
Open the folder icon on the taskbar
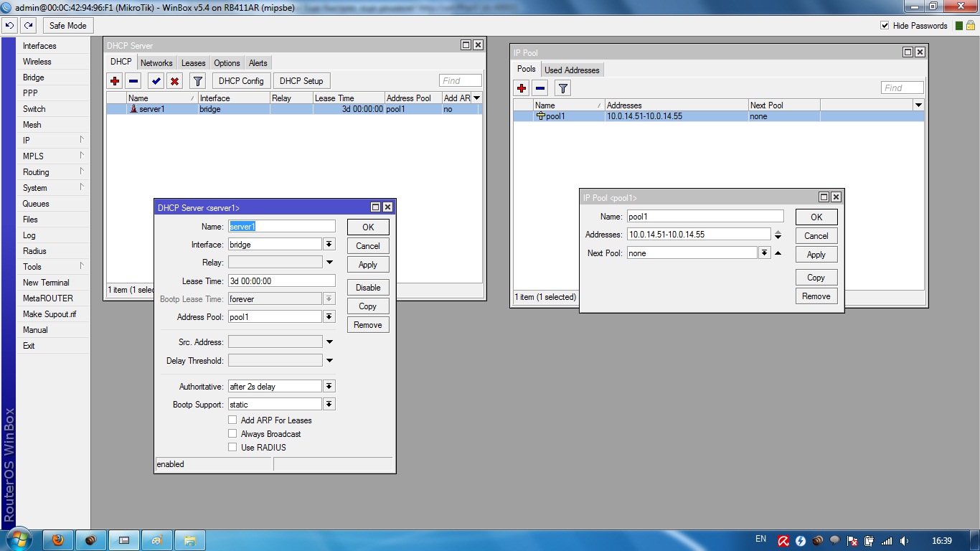pyautogui.click(x=190, y=540)
